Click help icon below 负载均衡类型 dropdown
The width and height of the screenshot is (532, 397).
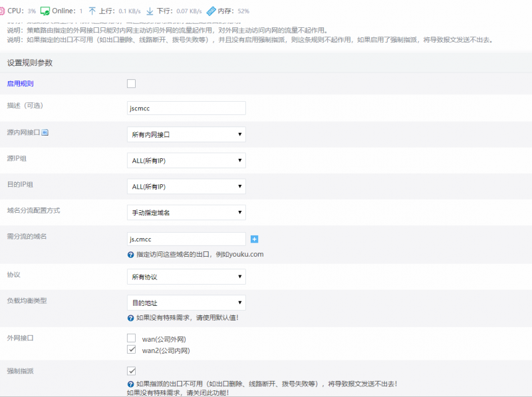coord(131,317)
